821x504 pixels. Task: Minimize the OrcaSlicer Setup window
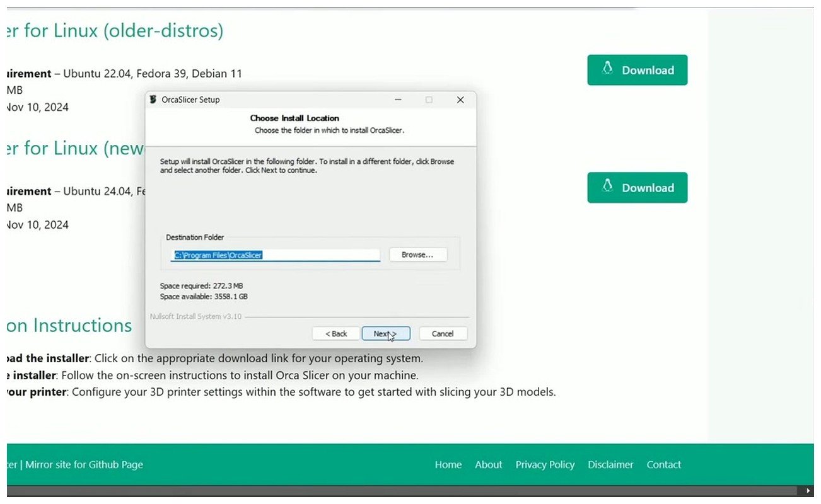pyautogui.click(x=398, y=100)
